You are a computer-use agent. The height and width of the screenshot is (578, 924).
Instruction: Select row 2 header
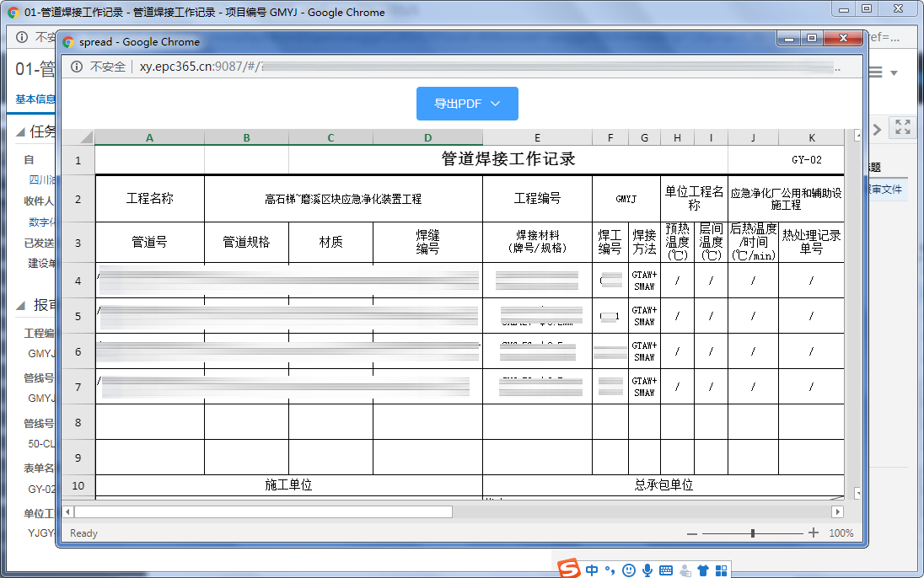(78, 199)
